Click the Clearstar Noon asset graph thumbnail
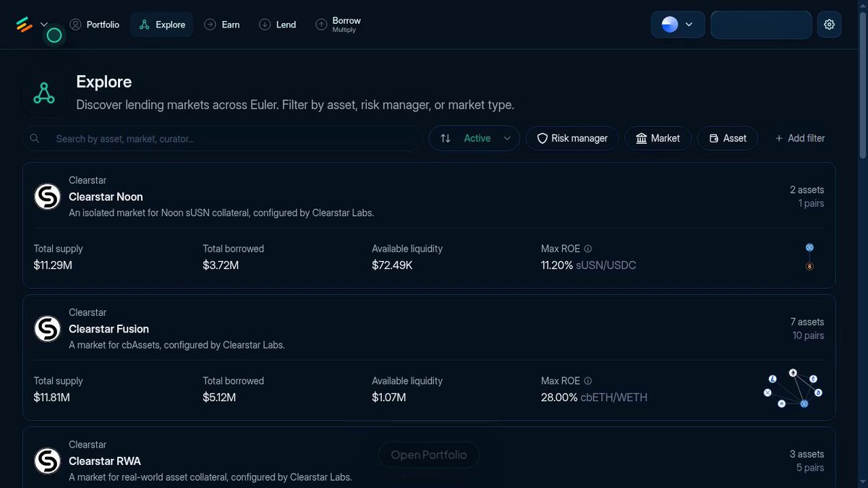Viewport: 868px width, 488px height. pos(809,257)
